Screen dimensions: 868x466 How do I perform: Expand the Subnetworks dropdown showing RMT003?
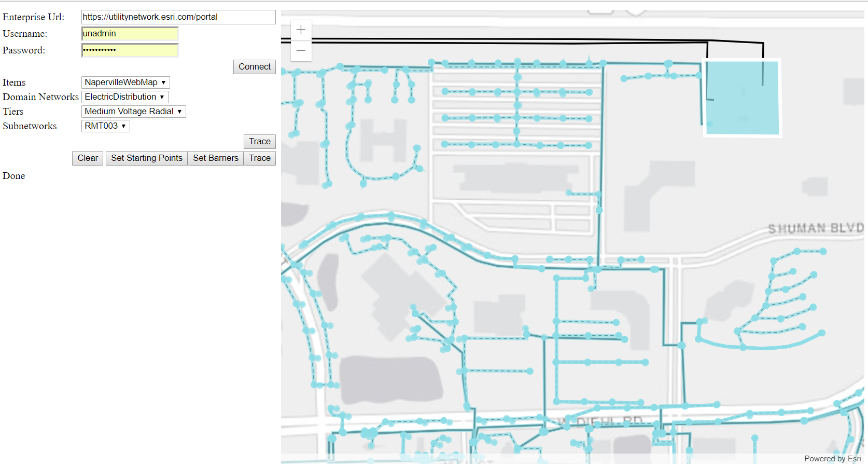[x=105, y=126]
